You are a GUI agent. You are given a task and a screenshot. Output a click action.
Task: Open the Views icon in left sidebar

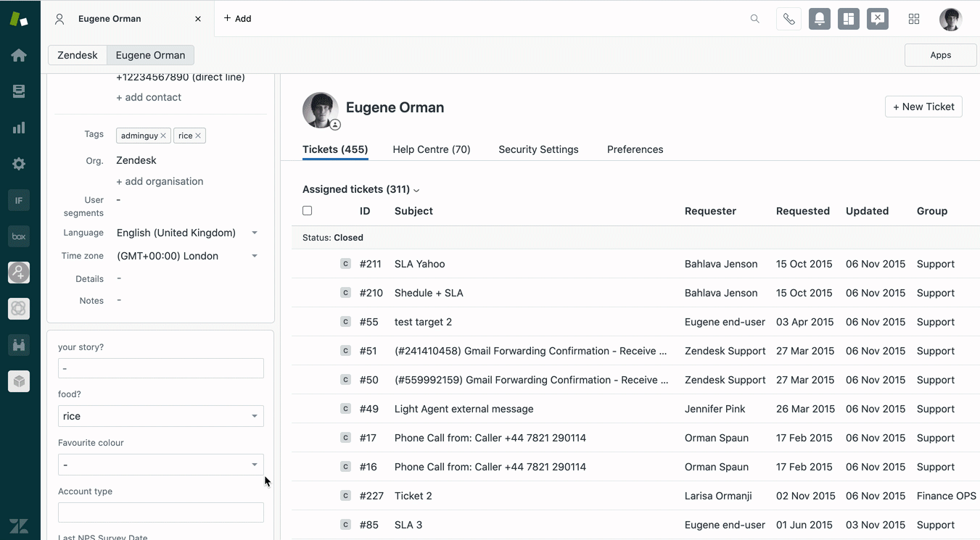(19, 91)
